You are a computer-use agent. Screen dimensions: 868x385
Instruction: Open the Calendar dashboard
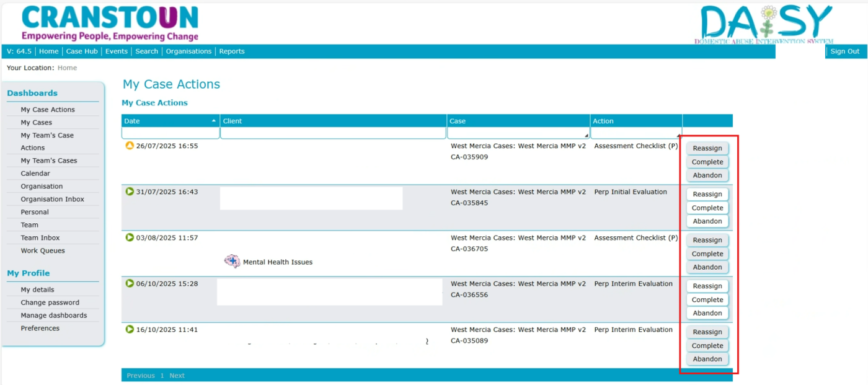click(x=35, y=174)
